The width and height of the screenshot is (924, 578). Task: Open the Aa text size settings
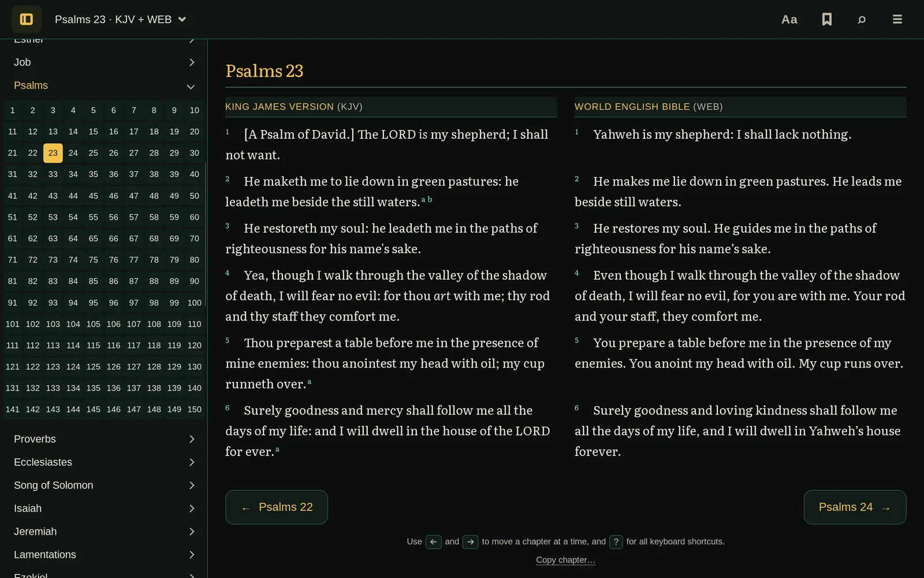click(x=789, y=19)
